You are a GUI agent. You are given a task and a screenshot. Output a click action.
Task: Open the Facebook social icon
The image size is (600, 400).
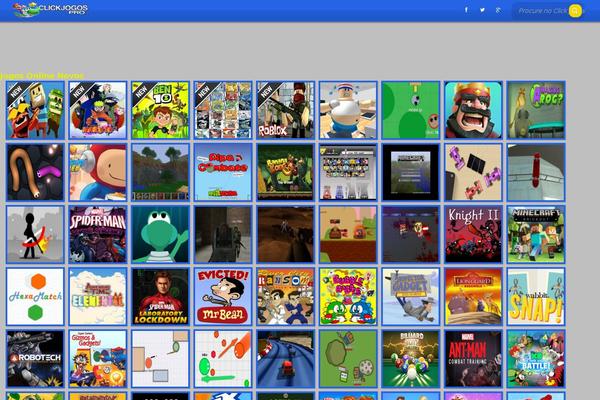pos(466,10)
